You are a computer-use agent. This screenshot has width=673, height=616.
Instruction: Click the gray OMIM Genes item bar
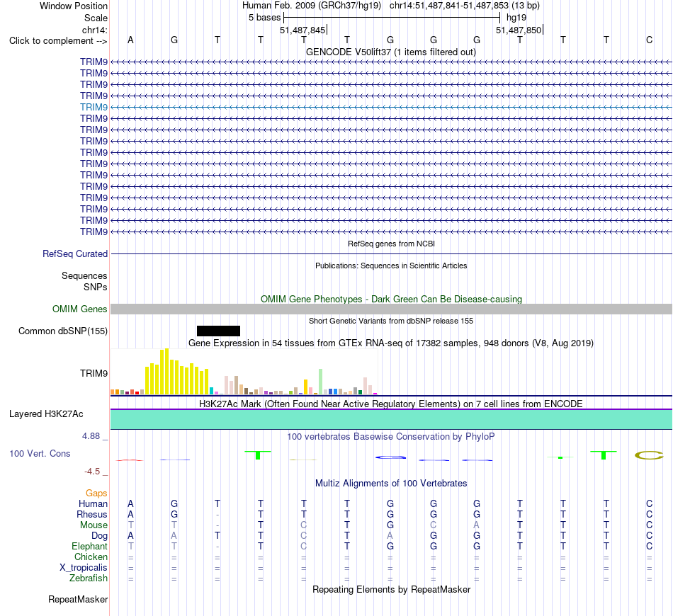[391, 309]
